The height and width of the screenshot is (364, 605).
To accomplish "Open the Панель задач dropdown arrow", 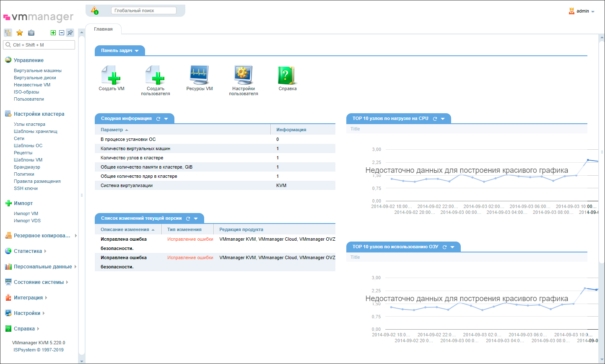I will [137, 51].
